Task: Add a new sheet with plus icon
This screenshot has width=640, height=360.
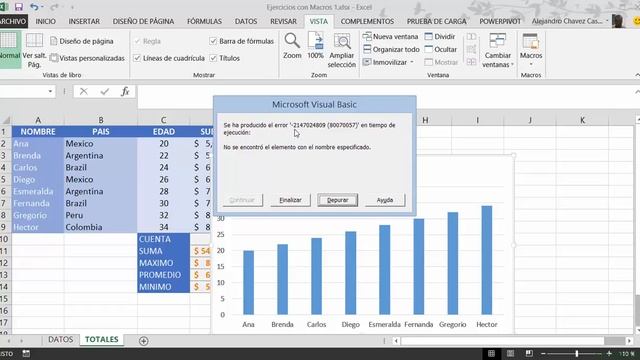Action: coord(144,341)
